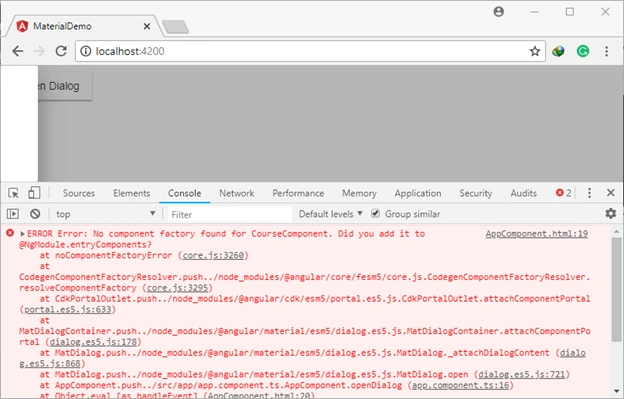Select the MaterialDemo browser tab
624x399 pixels.
coord(84,26)
